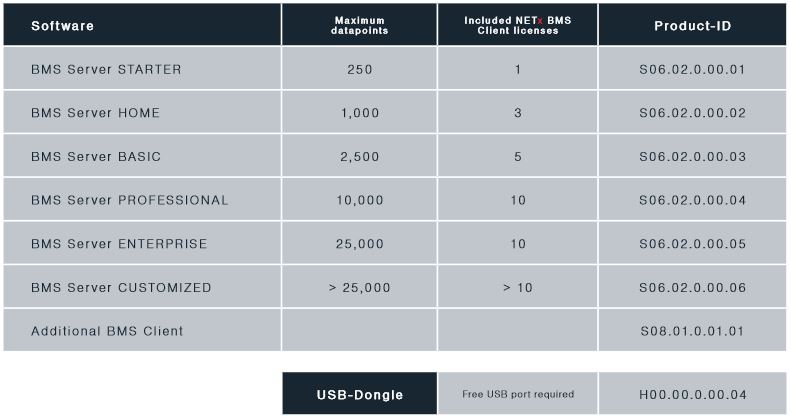The height and width of the screenshot is (419, 790).
Task: Click product ID S06.02.0.00.04
Action: tap(692, 200)
